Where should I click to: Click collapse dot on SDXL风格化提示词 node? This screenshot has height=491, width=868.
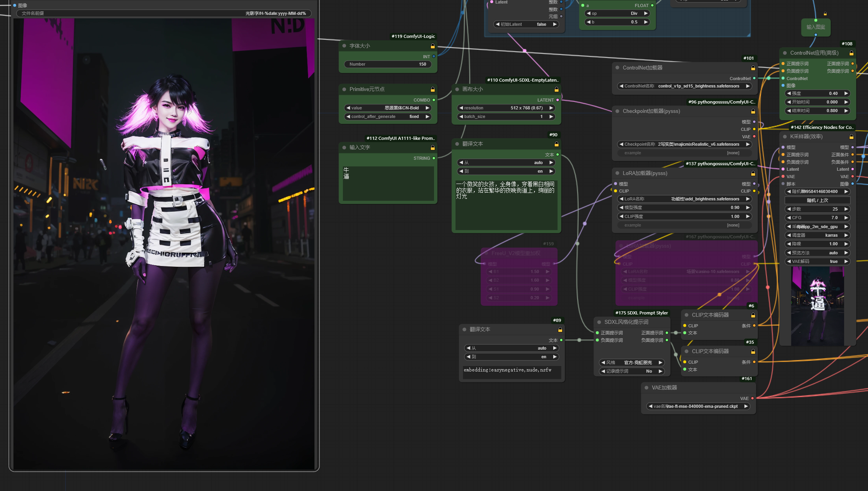click(x=599, y=322)
